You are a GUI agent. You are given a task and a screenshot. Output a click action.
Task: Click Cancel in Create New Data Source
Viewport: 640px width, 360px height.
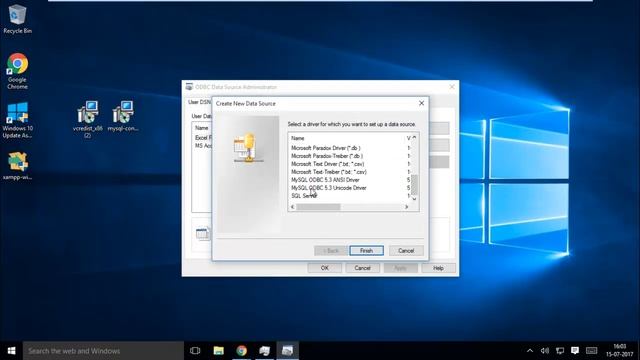406,251
